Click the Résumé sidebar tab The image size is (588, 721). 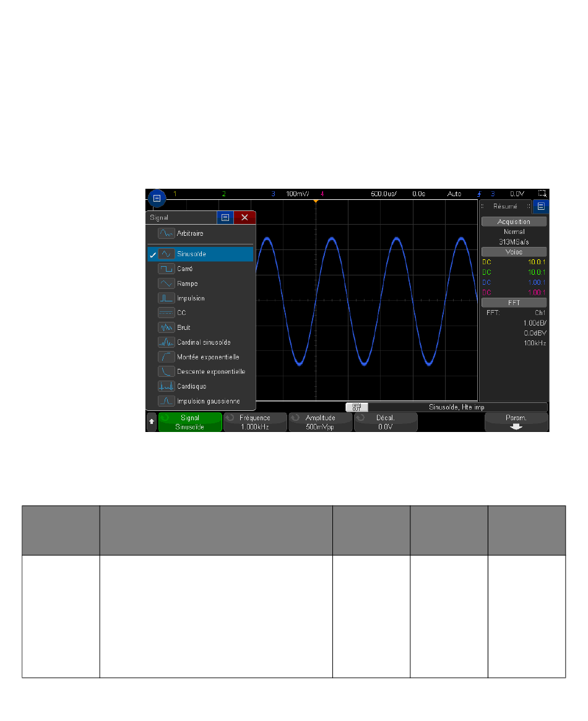click(505, 207)
